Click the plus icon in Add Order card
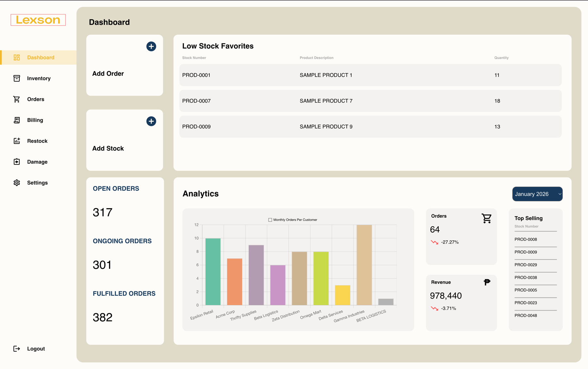 pyautogui.click(x=151, y=46)
